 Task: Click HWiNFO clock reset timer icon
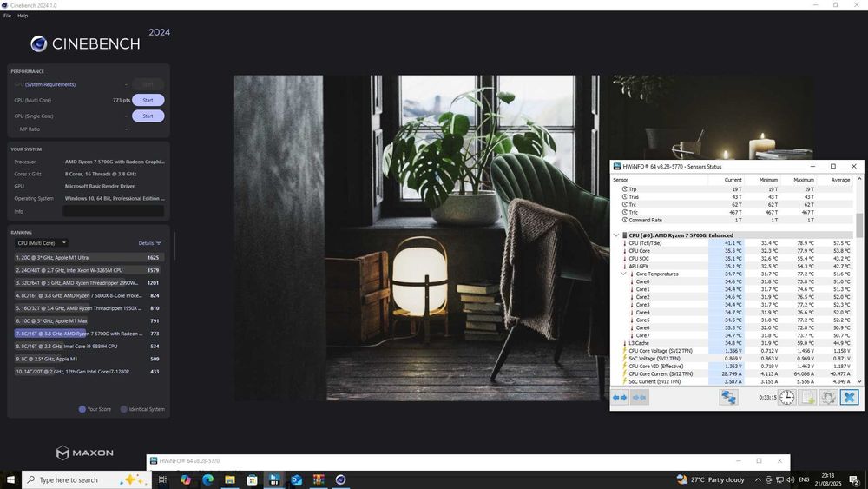786,397
